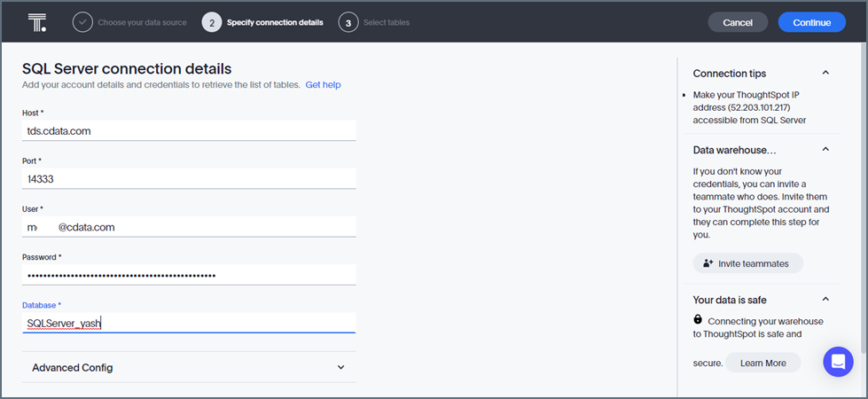Click the Connection tips heading
This screenshot has height=399, width=868.
(730, 73)
